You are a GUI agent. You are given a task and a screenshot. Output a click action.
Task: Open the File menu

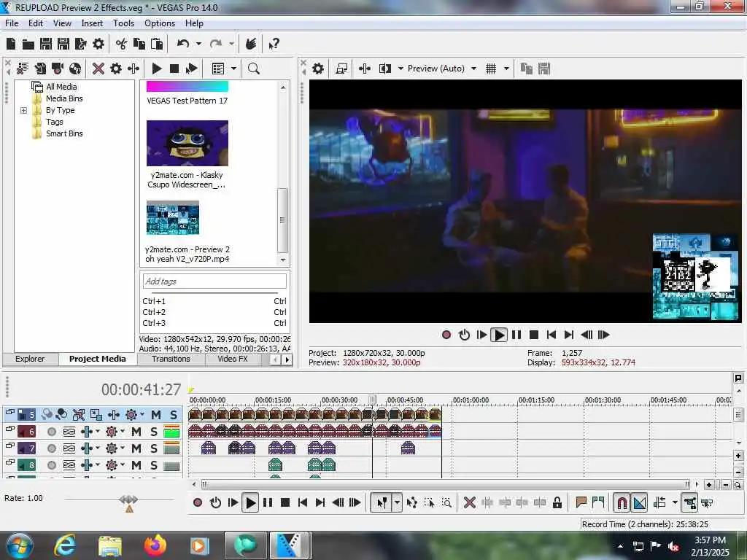coord(12,23)
